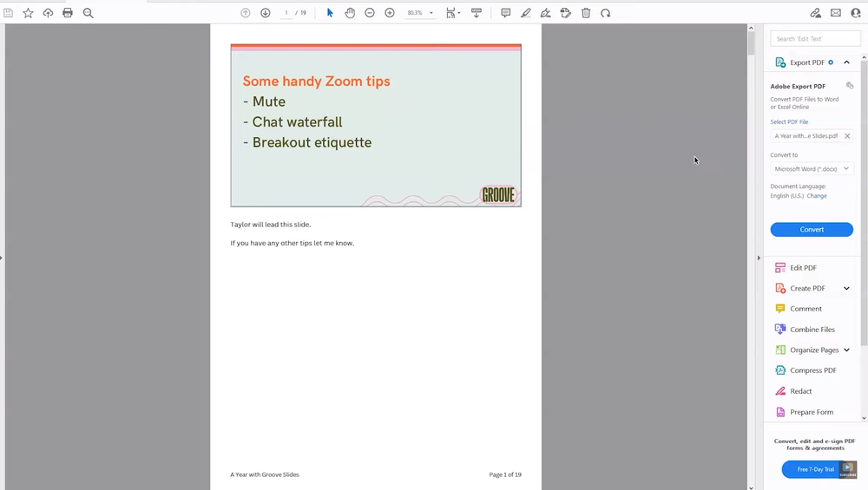Zoom in with the plus button

point(390,13)
